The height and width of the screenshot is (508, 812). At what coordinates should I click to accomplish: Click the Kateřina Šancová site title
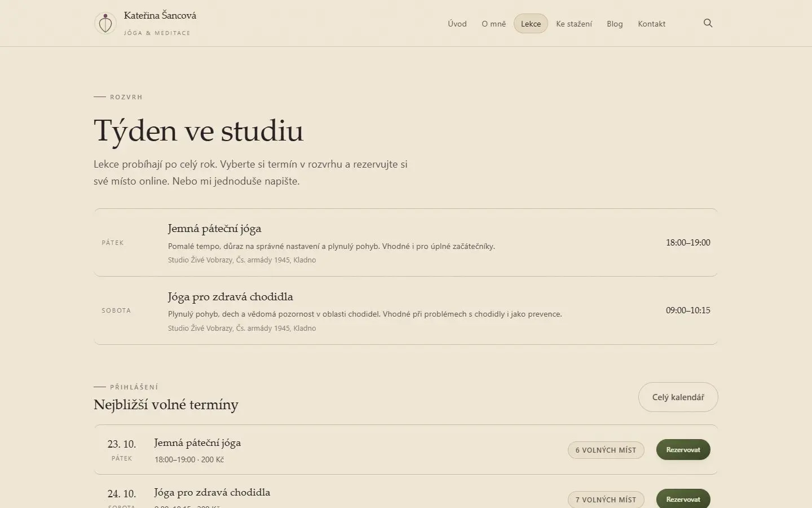point(160,16)
